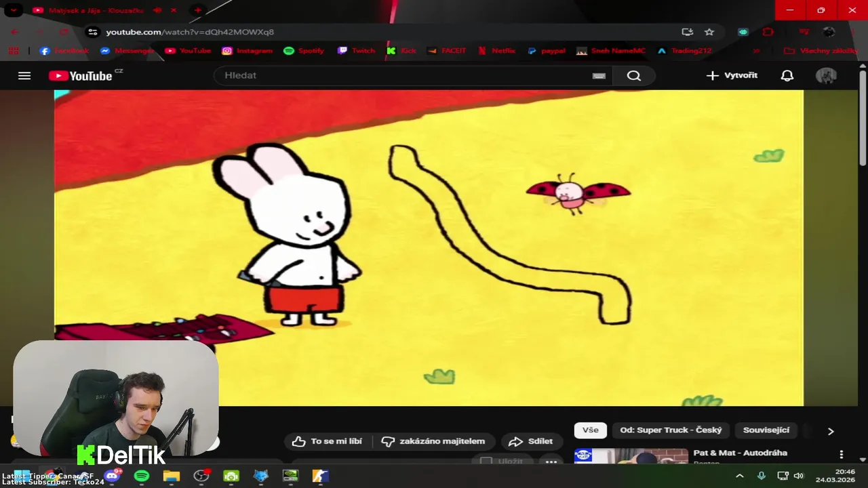868x488 pixels.
Task: Like the video with To se mi líbí
Action: point(328,441)
